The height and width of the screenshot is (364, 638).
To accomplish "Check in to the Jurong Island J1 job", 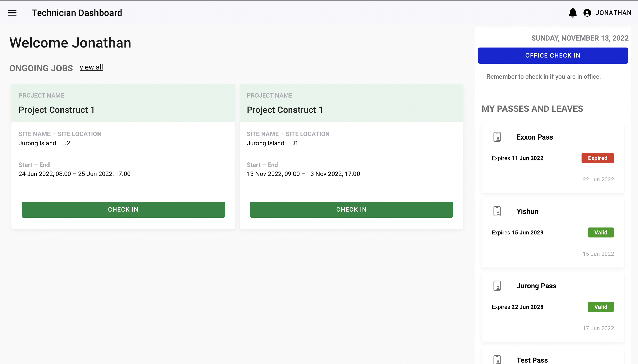I will point(351,210).
